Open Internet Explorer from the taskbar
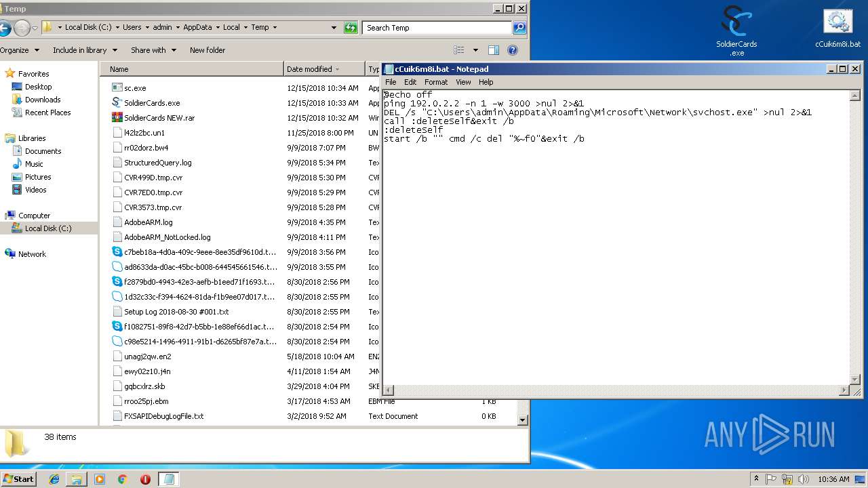The image size is (868, 488). click(x=54, y=479)
